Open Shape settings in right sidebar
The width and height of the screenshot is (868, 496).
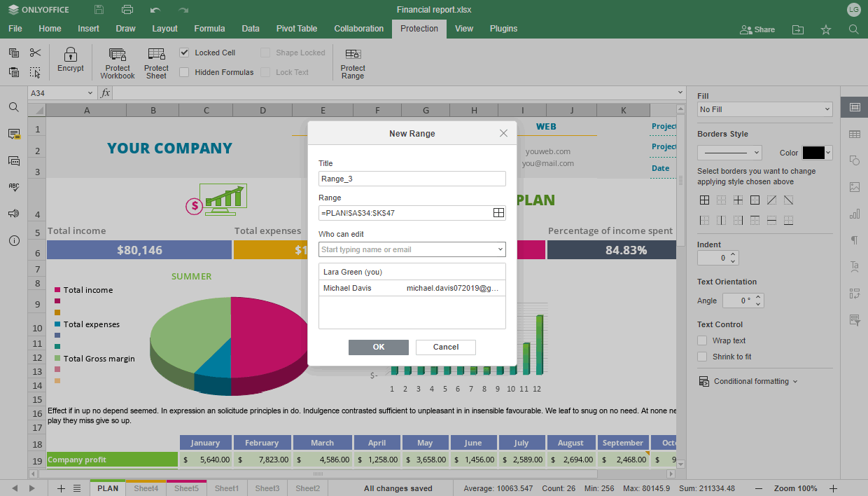point(855,160)
